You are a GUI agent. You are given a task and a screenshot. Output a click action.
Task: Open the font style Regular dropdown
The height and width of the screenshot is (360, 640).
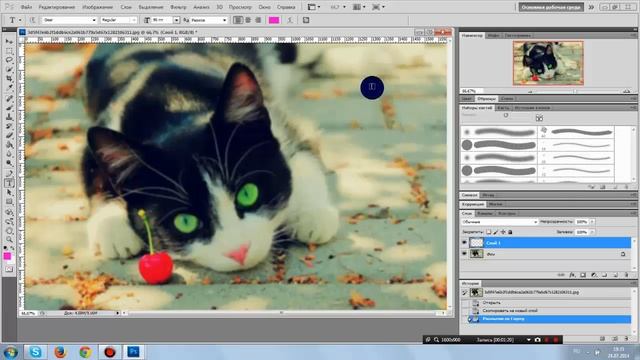(x=133, y=20)
